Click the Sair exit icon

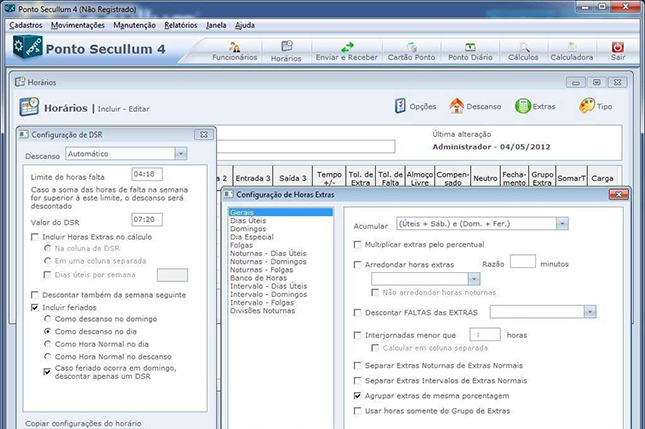click(617, 51)
